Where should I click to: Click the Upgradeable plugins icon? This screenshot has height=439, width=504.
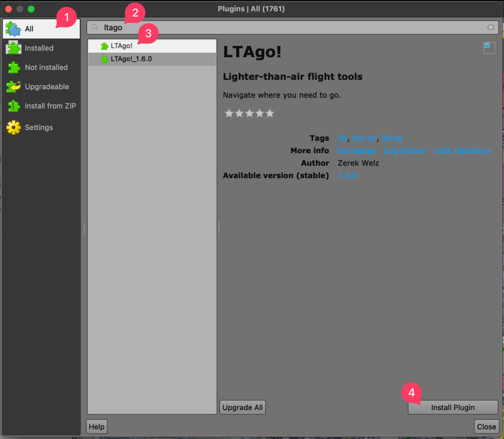[x=13, y=87]
